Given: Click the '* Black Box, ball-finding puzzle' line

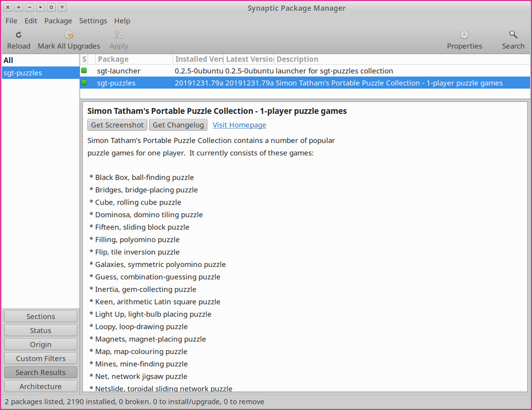Looking at the screenshot, I should click(141, 177).
